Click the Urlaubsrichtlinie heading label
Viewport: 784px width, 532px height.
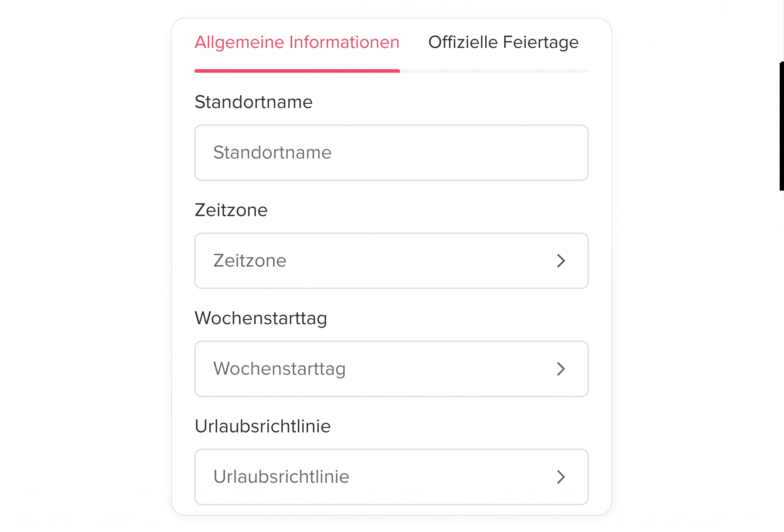click(262, 426)
